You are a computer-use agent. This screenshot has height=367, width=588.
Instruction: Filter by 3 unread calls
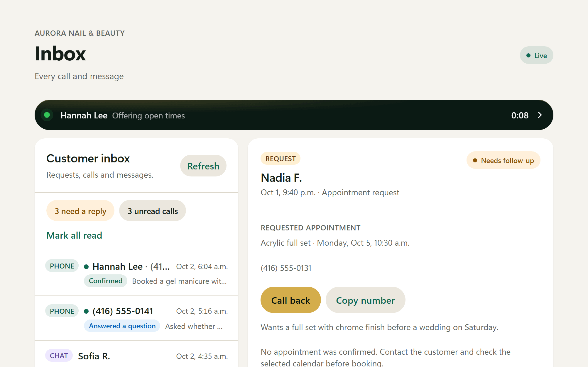click(153, 211)
